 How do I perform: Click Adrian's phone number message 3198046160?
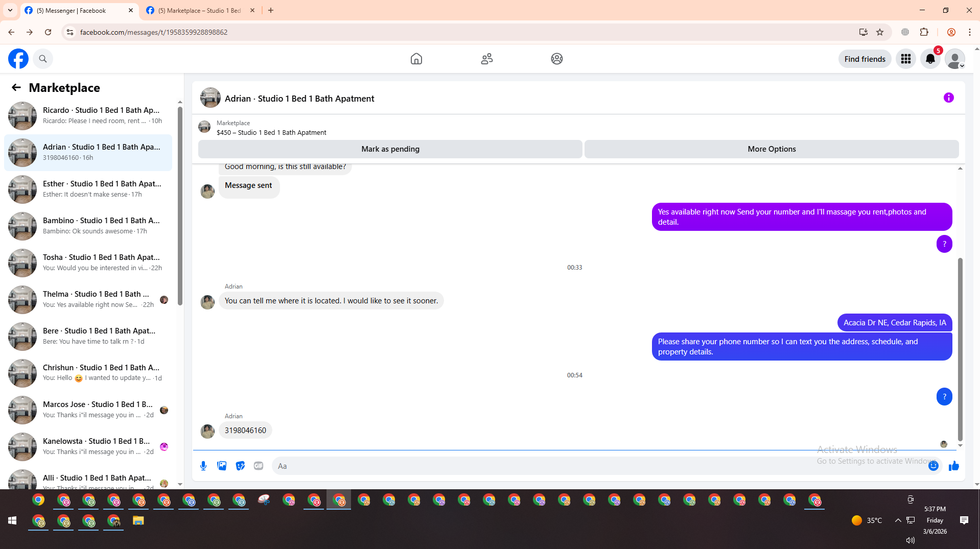pos(245,430)
